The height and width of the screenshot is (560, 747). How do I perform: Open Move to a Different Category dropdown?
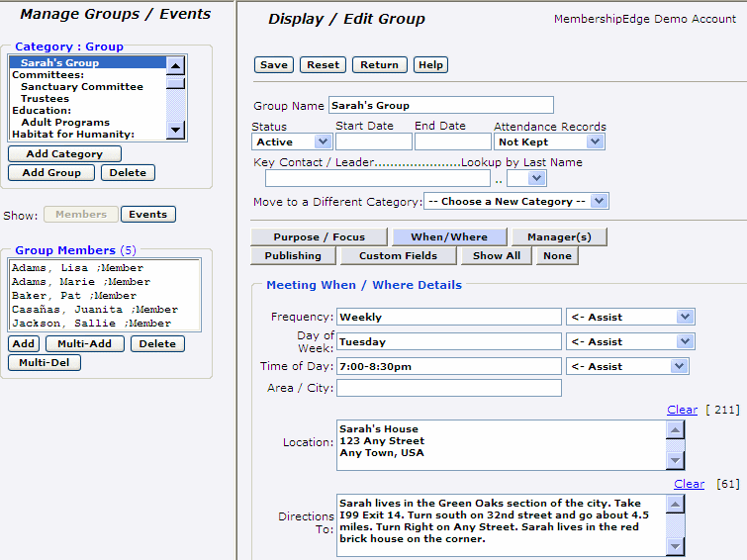[515, 201]
